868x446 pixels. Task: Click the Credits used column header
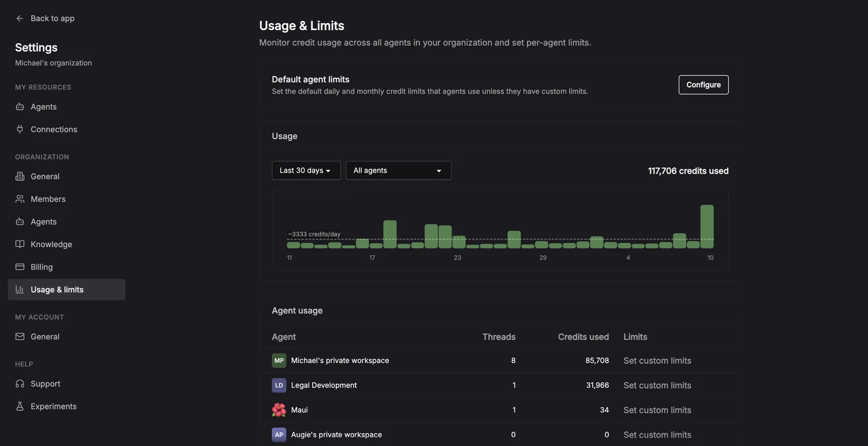click(583, 337)
